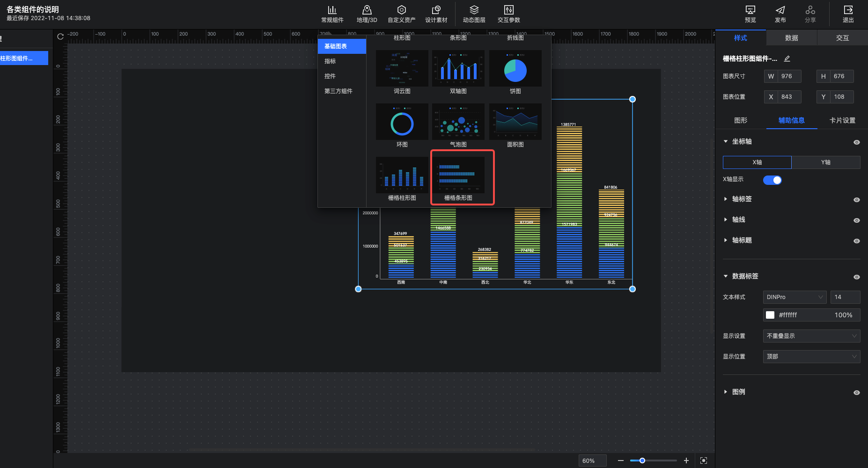Select the 指标 category
This screenshot has height=468, width=868.
tap(342, 61)
